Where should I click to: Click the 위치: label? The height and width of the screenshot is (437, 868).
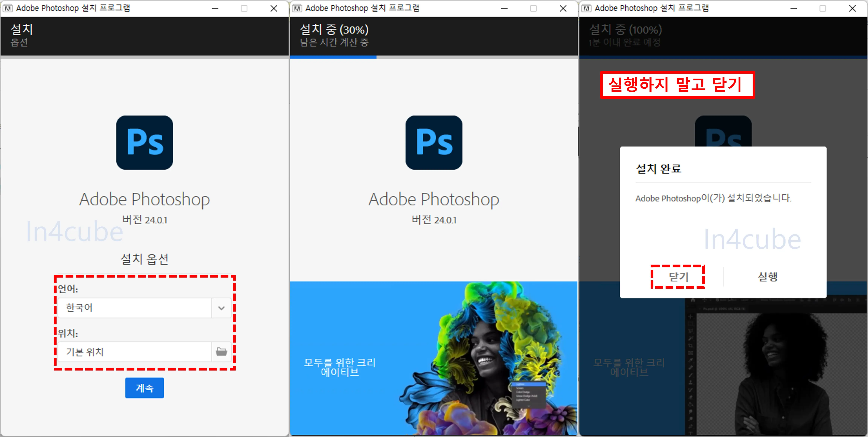pos(68,333)
